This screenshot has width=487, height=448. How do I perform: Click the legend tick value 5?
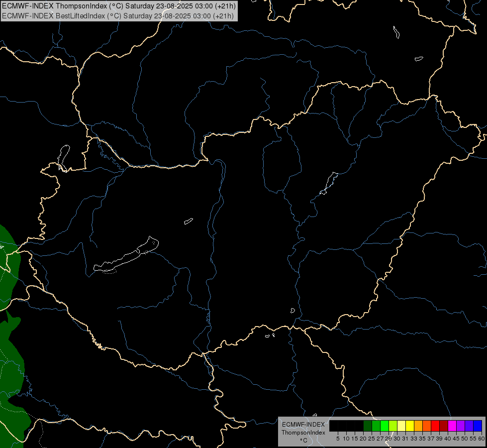(x=338, y=439)
